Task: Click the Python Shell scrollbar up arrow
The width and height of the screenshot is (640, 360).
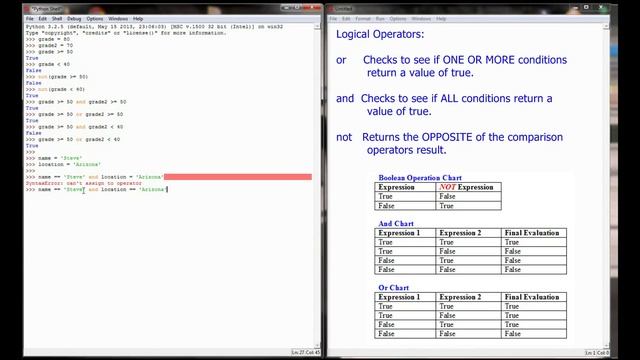Action: point(317,27)
